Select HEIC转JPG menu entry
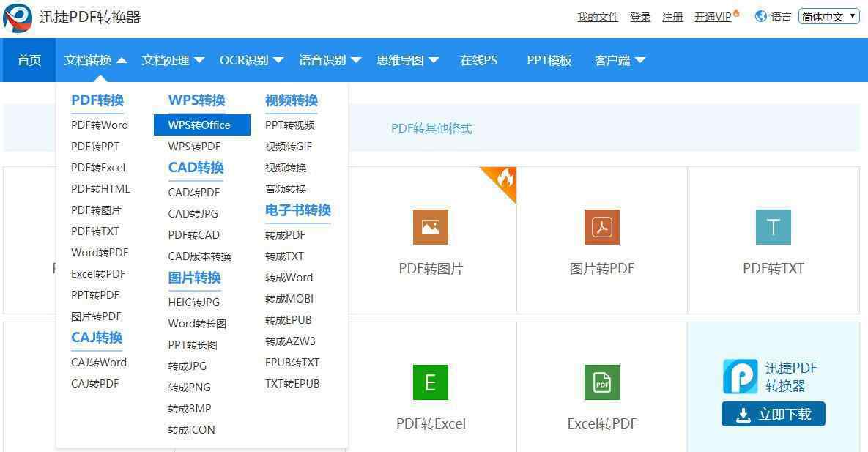 coord(194,303)
